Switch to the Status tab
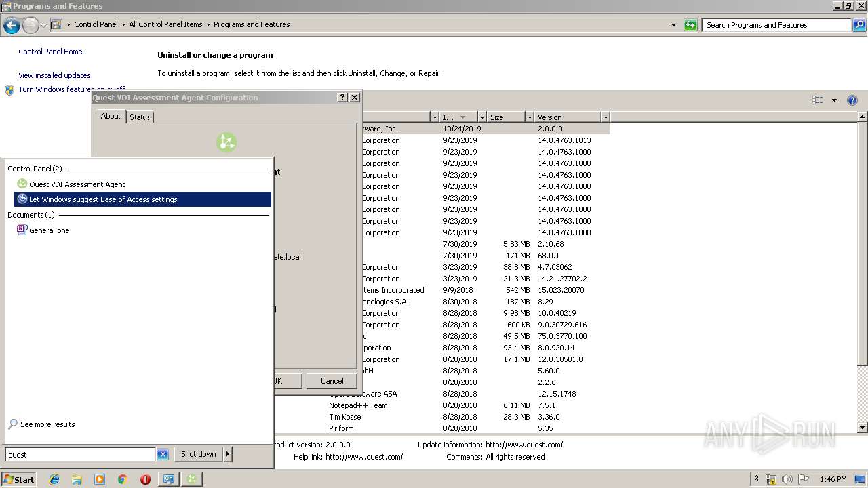Screen dimensions: 868x488 coord(140,117)
